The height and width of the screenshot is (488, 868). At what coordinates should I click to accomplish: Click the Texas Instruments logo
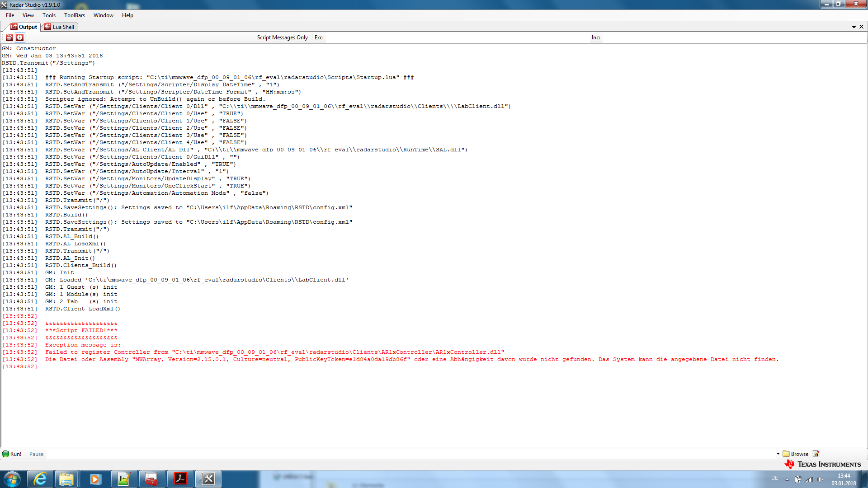823,464
